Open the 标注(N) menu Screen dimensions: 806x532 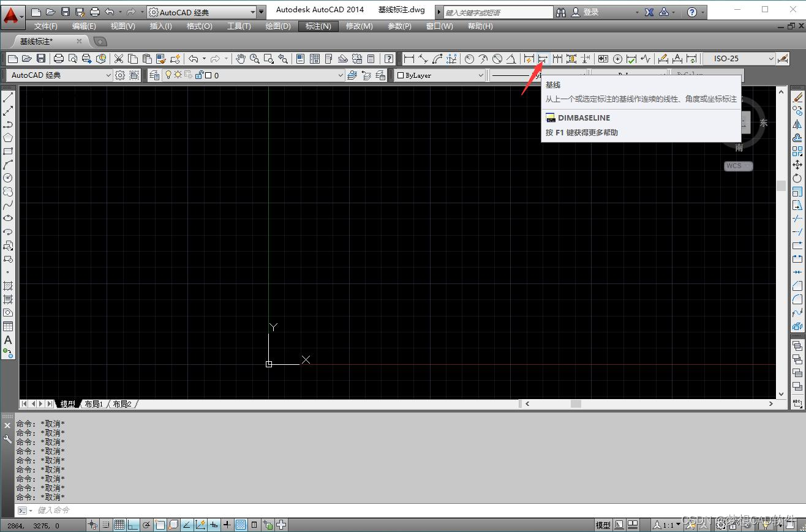(318, 26)
